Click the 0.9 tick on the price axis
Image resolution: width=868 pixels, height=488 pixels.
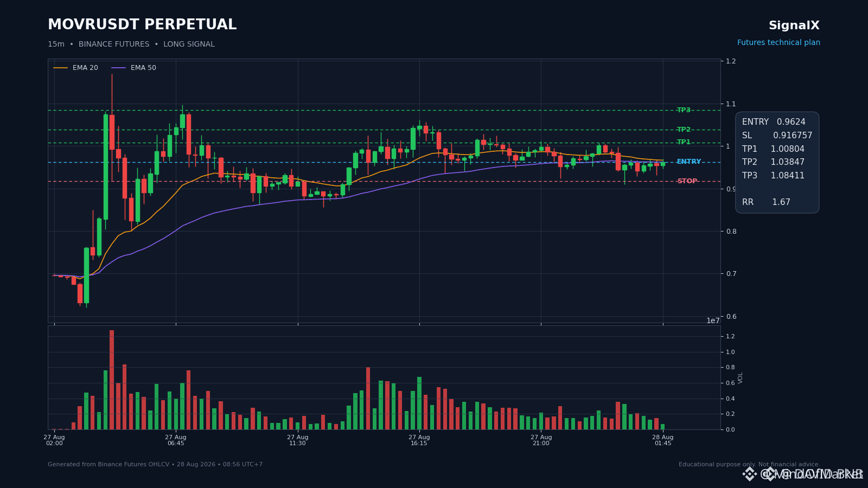click(731, 189)
